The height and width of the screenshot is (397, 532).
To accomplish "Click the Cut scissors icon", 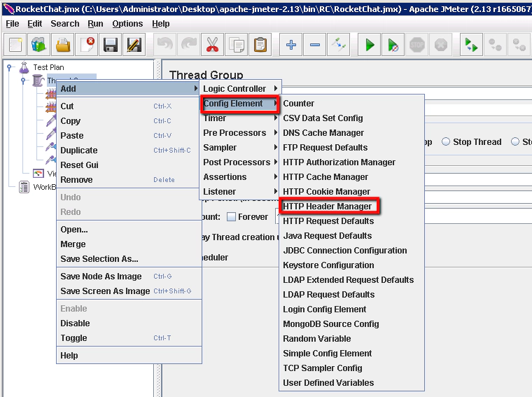I will point(212,45).
